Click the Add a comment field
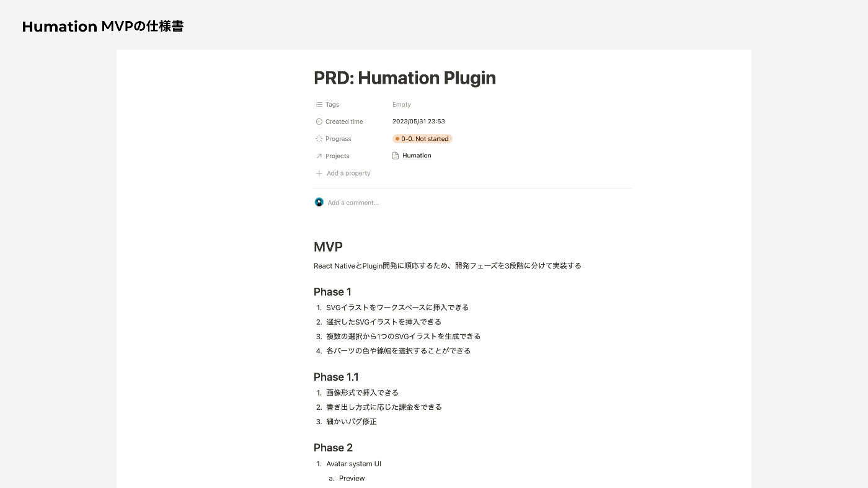This screenshot has width=868, height=488. click(x=353, y=203)
